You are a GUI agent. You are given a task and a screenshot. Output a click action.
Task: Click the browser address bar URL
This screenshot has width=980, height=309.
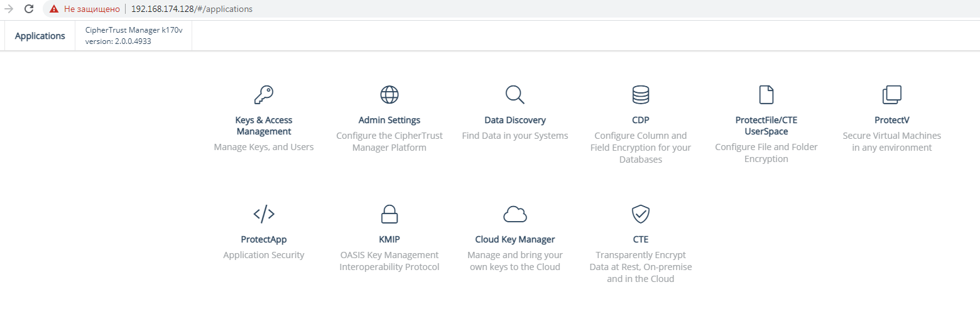point(192,9)
